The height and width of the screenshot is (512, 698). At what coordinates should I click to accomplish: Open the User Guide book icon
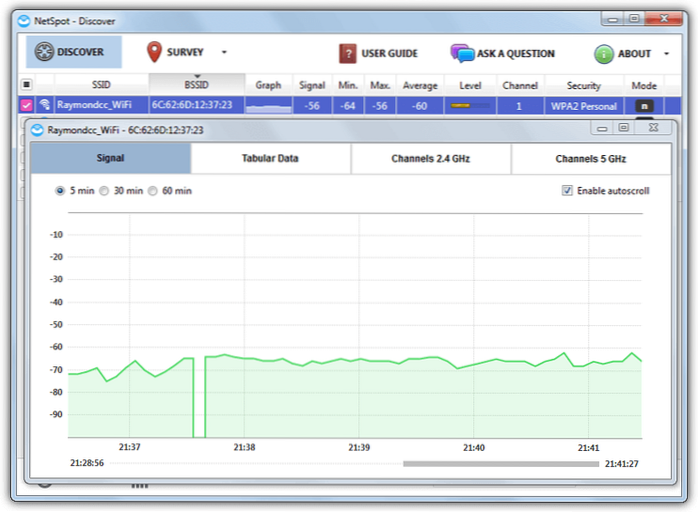click(347, 53)
